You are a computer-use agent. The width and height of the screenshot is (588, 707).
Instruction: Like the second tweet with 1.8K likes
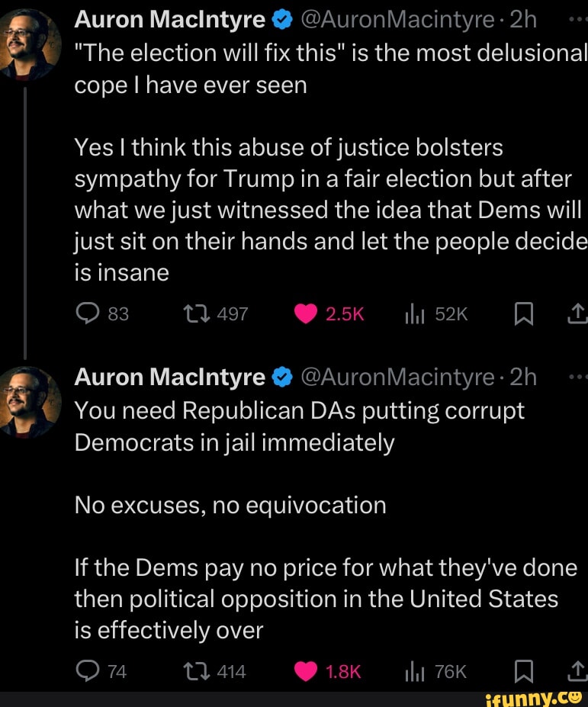(x=306, y=671)
